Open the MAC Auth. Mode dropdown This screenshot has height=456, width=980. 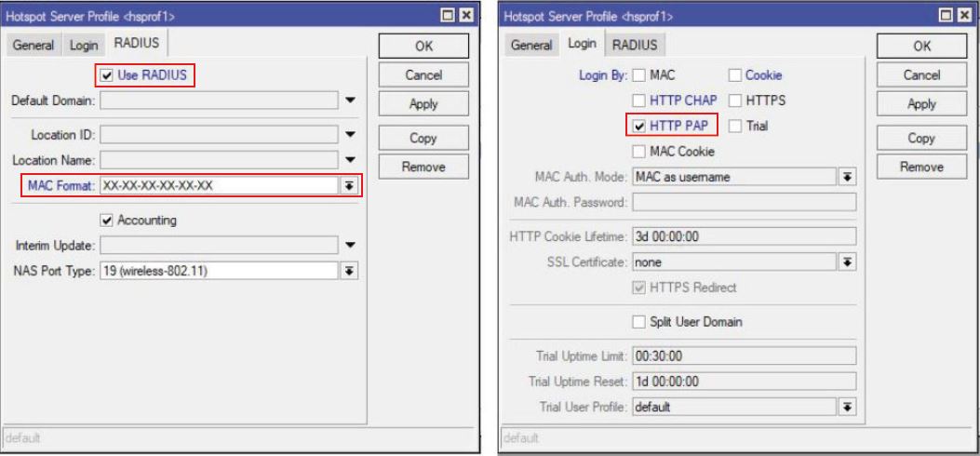(x=848, y=175)
